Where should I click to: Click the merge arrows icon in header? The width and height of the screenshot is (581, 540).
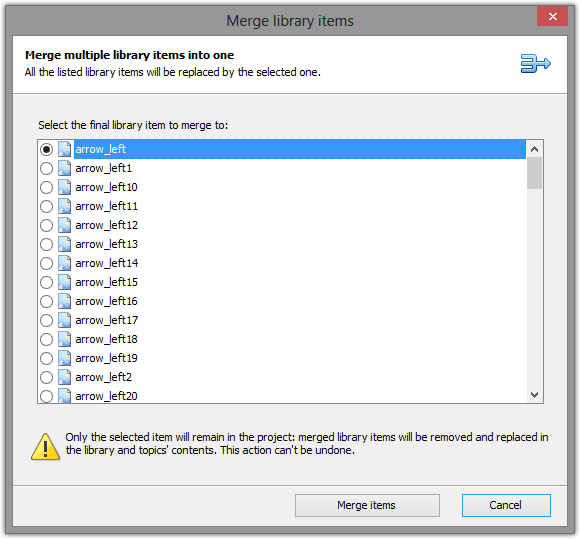tap(535, 63)
